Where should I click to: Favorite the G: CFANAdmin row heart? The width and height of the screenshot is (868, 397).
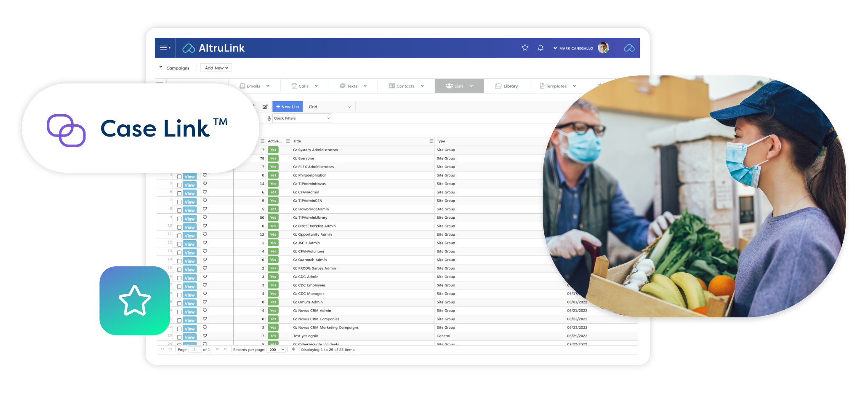tap(205, 192)
